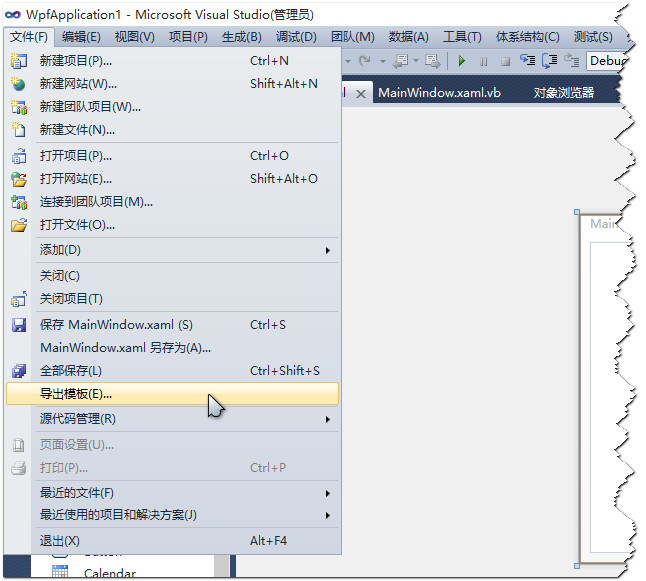Click the Calendar control icon in toolbox
646x581 pixels.
[x=60, y=571]
